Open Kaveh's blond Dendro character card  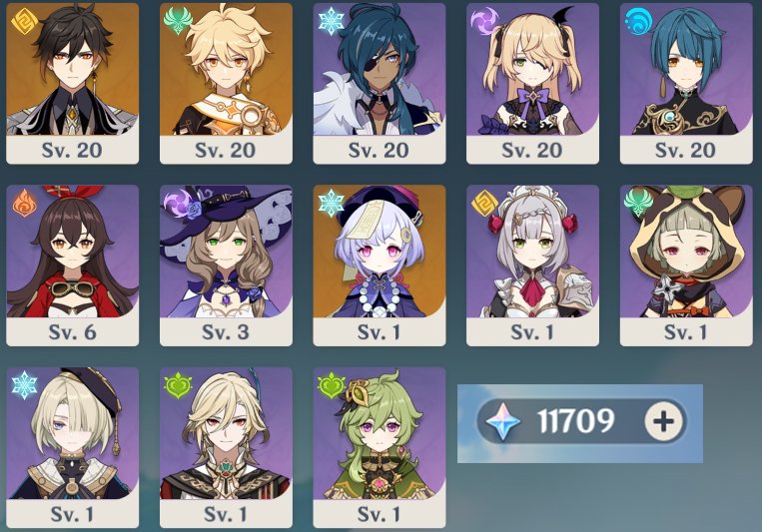pyautogui.click(x=226, y=447)
